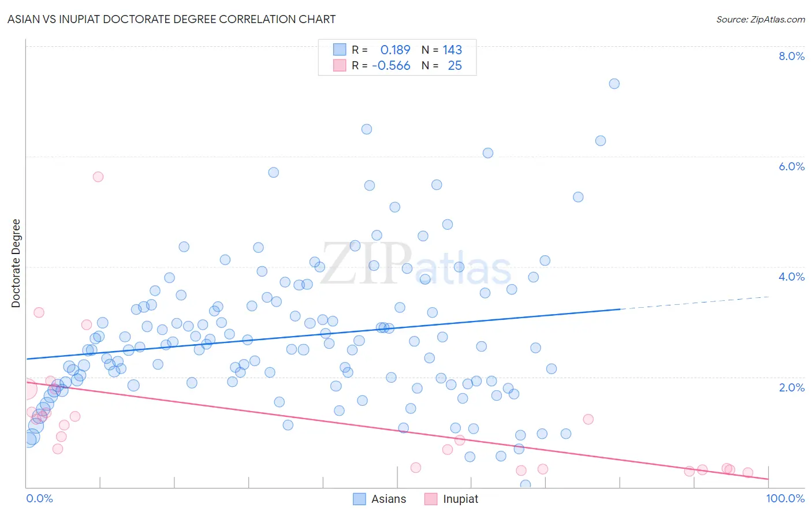Click the 4.0% y-axis tick label
This screenshot has height=515, width=812.
[x=791, y=277]
